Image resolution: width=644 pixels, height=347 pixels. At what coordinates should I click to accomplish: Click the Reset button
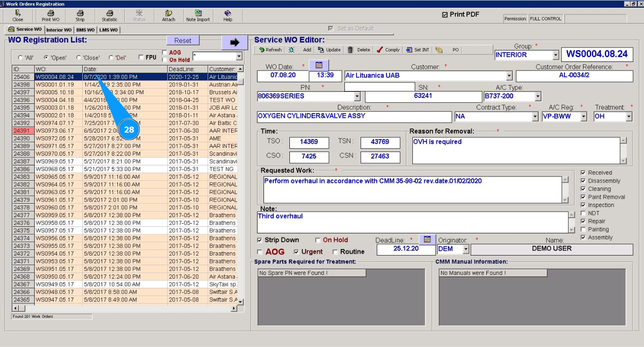(183, 41)
